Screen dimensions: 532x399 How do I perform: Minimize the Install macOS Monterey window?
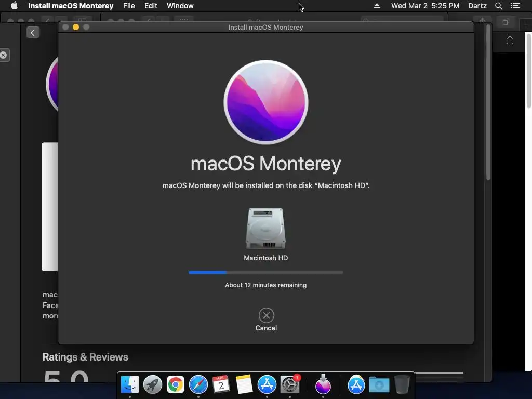tap(76, 27)
